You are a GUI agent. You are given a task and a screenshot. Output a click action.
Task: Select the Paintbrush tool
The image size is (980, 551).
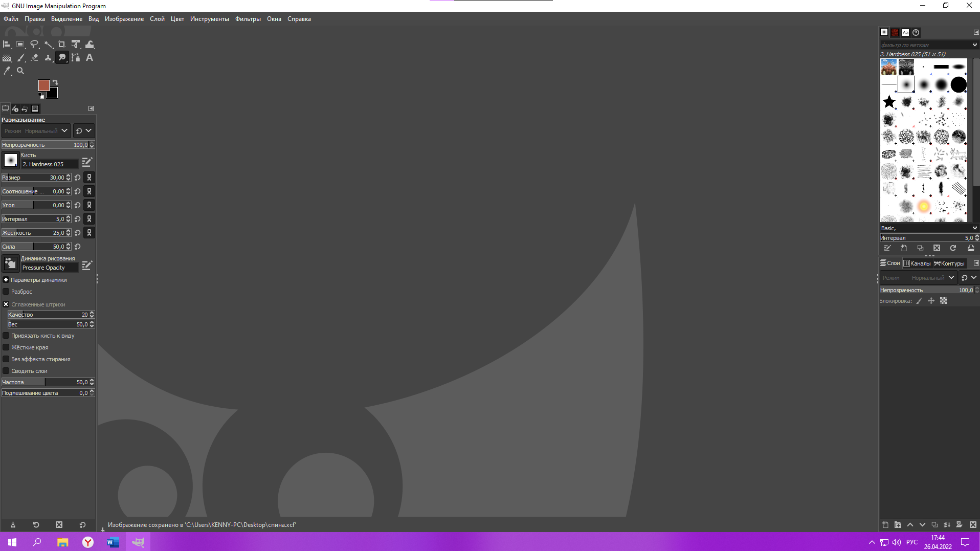click(x=20, y=58)
